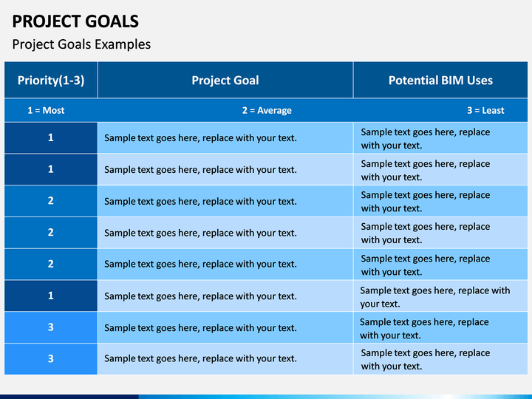The height and width of the screenshot is (399, 532).
Task: Click last row BIM Uses sample text
Action: 426,359
